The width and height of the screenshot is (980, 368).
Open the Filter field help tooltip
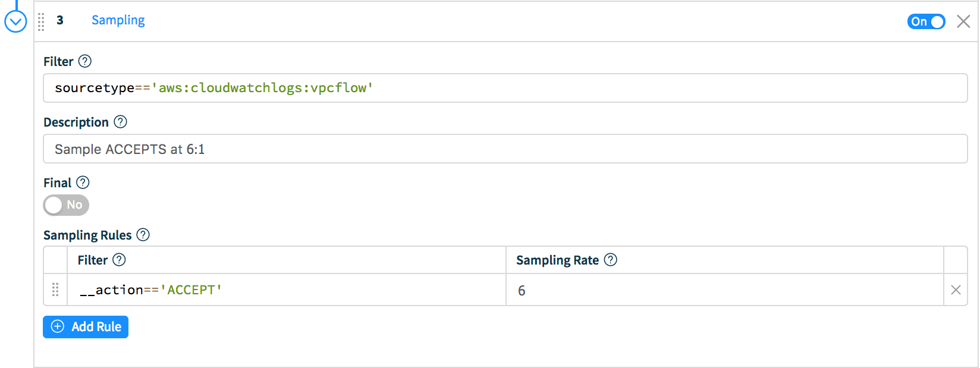(85, 61)
